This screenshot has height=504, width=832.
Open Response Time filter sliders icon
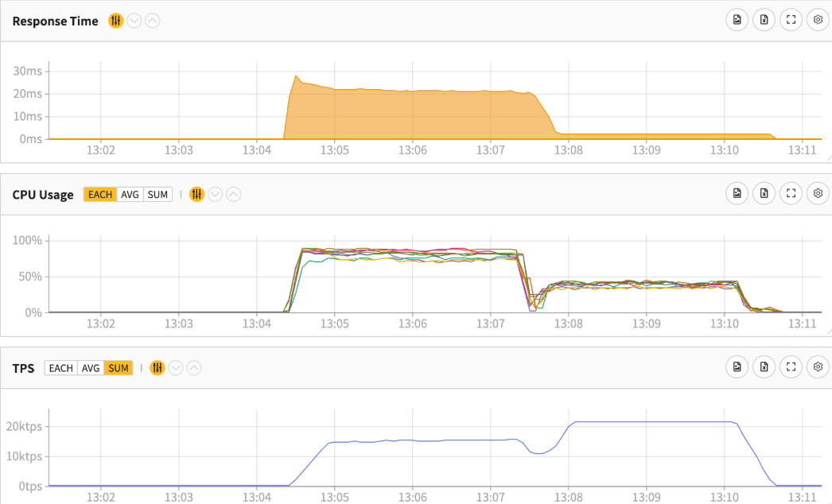116,21
